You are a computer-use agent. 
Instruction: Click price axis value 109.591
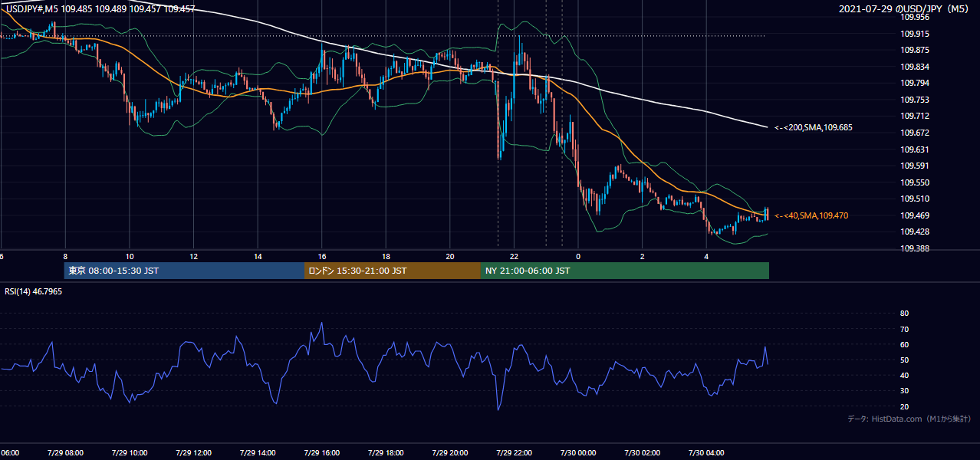click(x=915, y=166)
